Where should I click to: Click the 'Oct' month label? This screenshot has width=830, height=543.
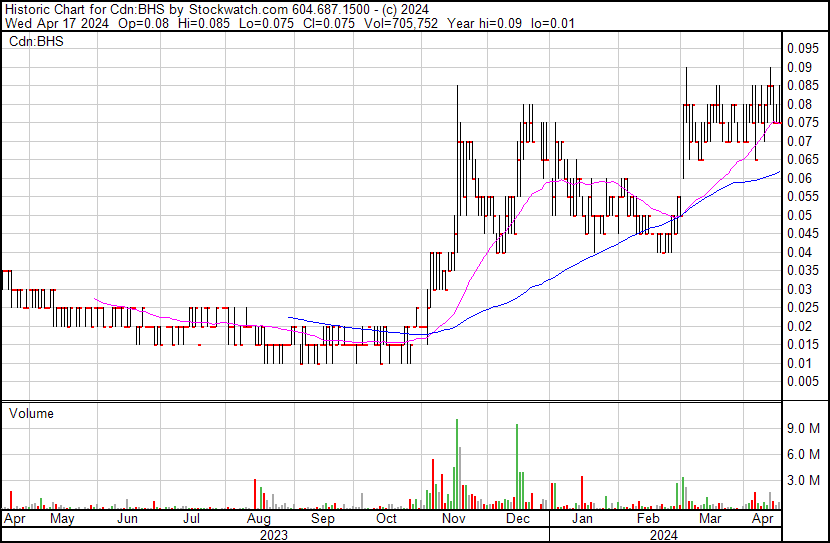click(386, 519)
